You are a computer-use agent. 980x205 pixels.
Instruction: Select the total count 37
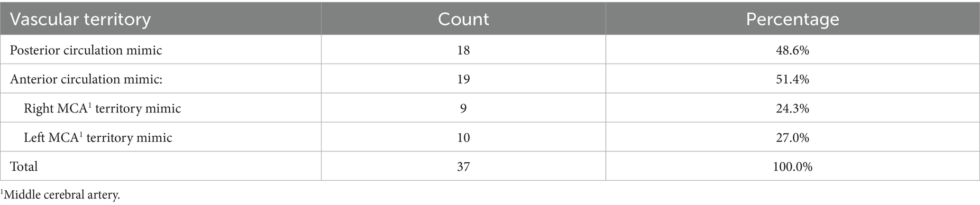tap(463, 167)
